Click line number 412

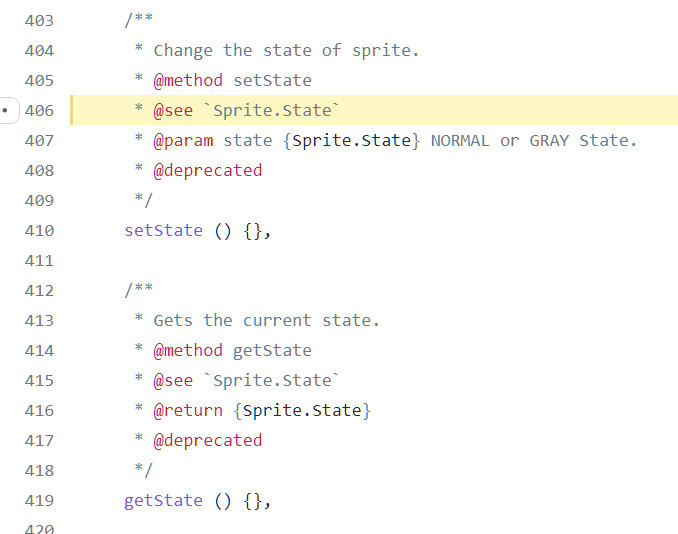(x=39, y=290)
